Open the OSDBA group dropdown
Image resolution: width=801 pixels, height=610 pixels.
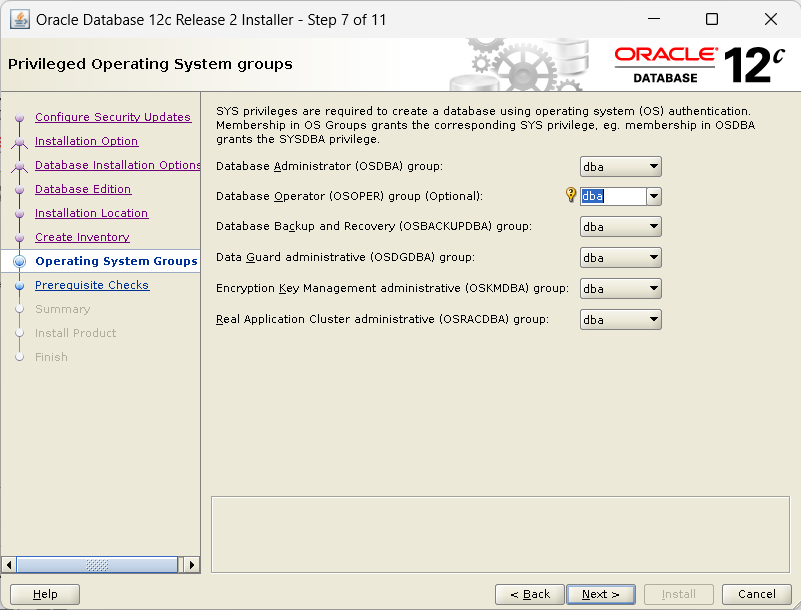[x=621, y=167]
